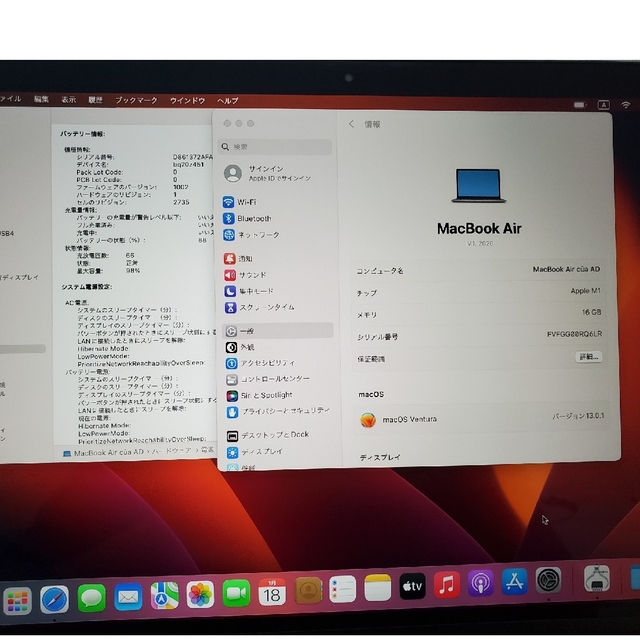640x640 pixels.
Task: Open Mail from the Dock
Action: 128,597
